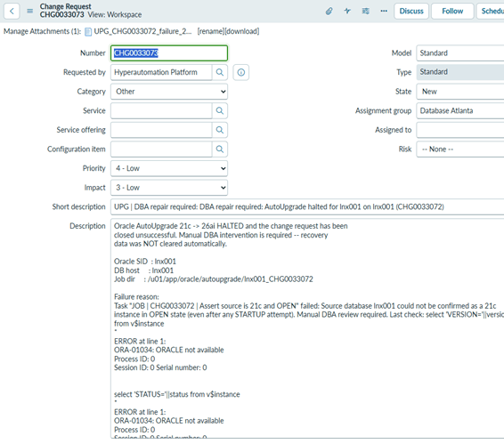The image size is (504, 444).
Task: Show Requested by record info icon
Action: (x=241, y=72)
